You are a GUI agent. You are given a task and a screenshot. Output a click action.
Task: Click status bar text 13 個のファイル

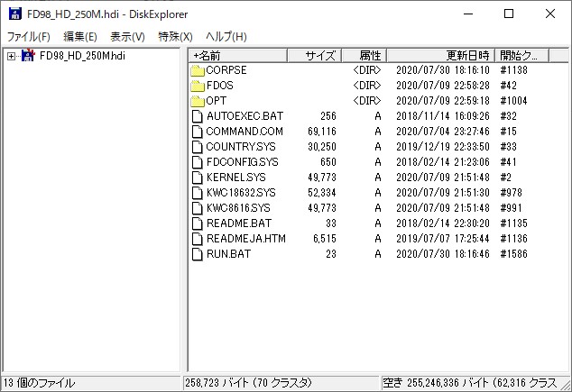coord(40,383)
